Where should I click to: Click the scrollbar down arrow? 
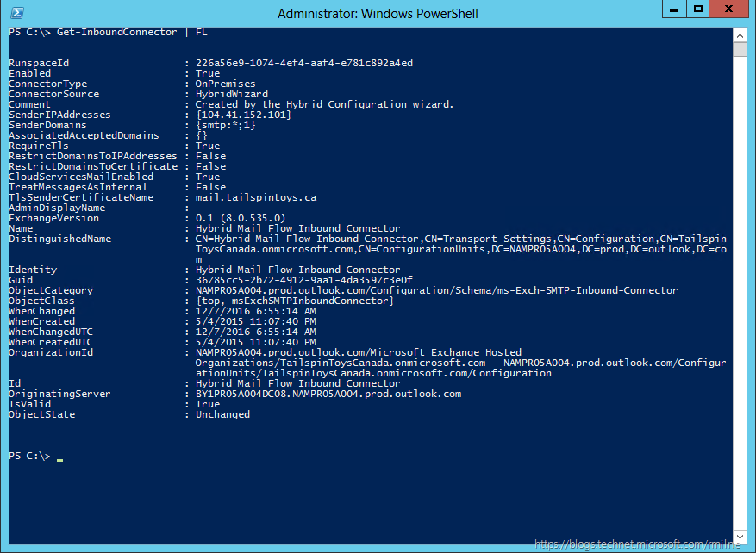coord(740,533)
